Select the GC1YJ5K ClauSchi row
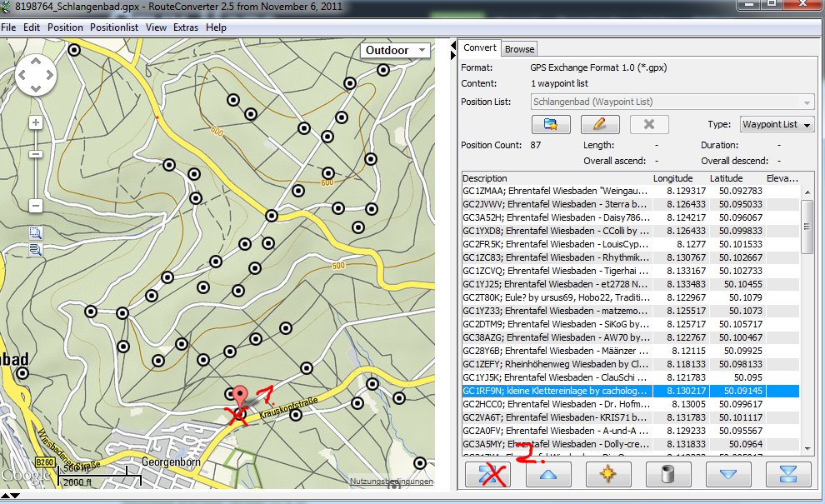The height and width of the screenshot is (504, 825). pyautogui.click(x=631, y=377)
